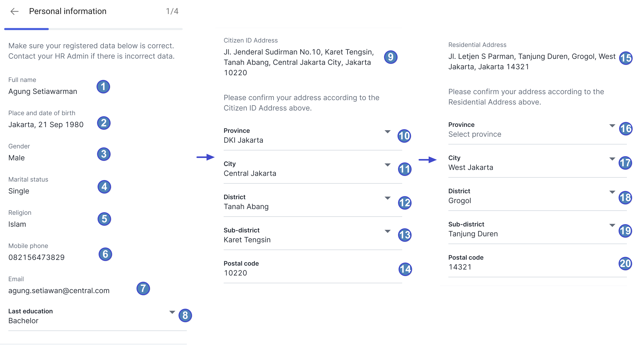This screenshot has width=644, height=345.
Task: Click the step progress bar
Action: click(93, 29)
